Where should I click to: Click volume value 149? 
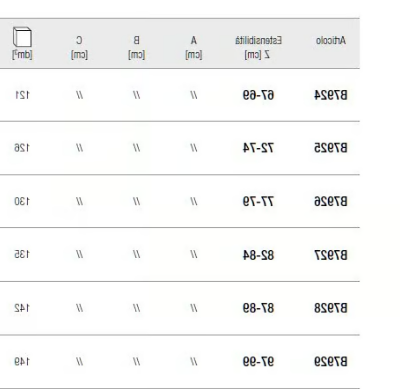(22, 362)
